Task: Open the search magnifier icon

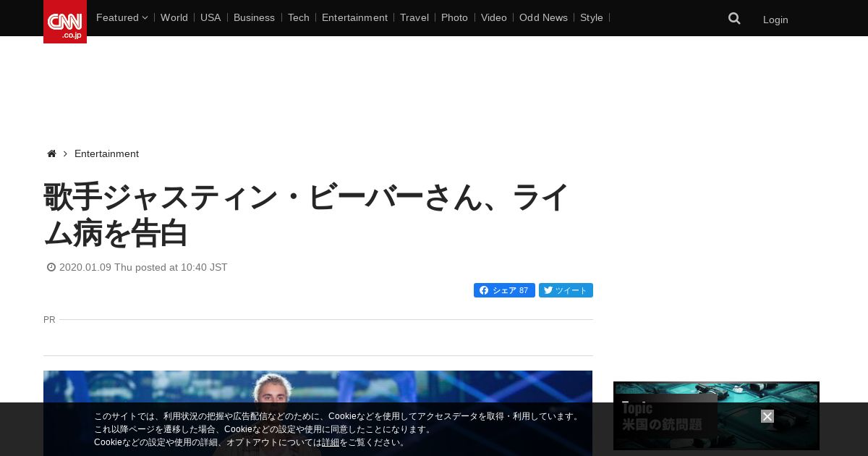Action: click(x=734, y=19)
